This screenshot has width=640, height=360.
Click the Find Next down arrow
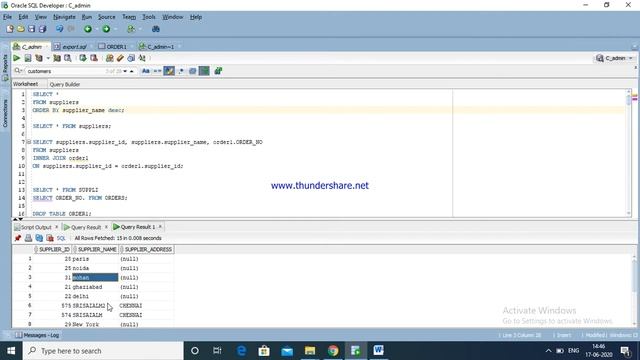125,71
